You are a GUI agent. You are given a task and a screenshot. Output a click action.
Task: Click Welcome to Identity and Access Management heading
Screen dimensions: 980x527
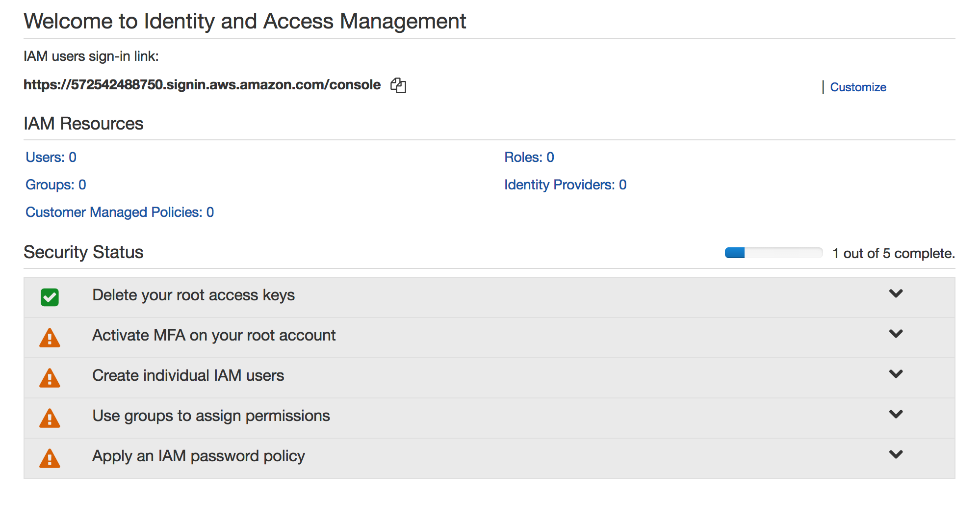tap(245, 21)
